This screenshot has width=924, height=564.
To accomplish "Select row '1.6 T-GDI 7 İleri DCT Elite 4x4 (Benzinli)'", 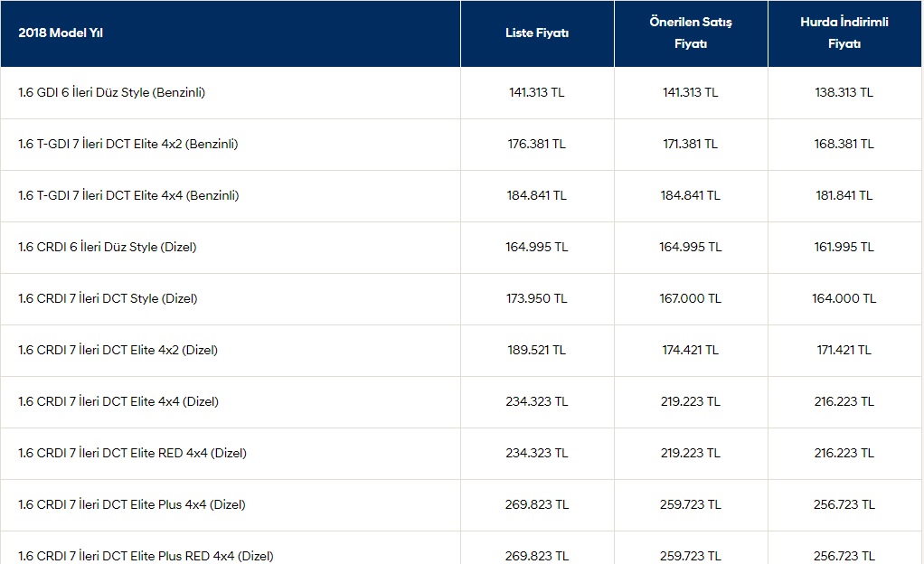I will point(461,195).
